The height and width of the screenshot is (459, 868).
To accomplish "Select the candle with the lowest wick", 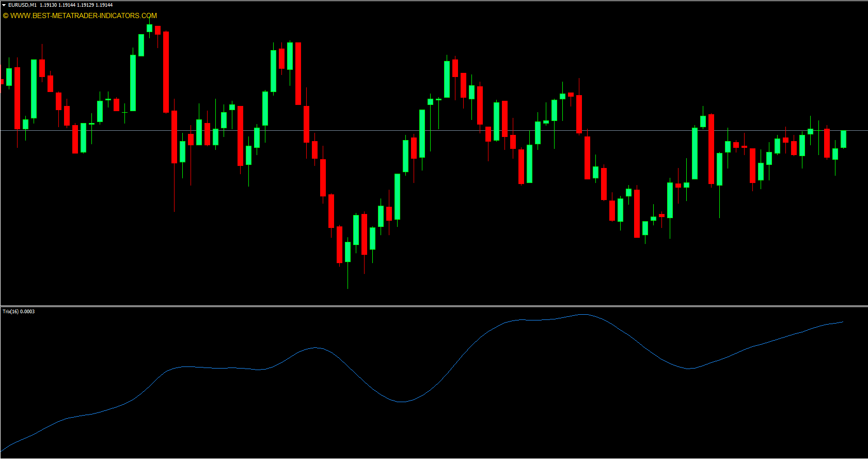I will (348, 251).
